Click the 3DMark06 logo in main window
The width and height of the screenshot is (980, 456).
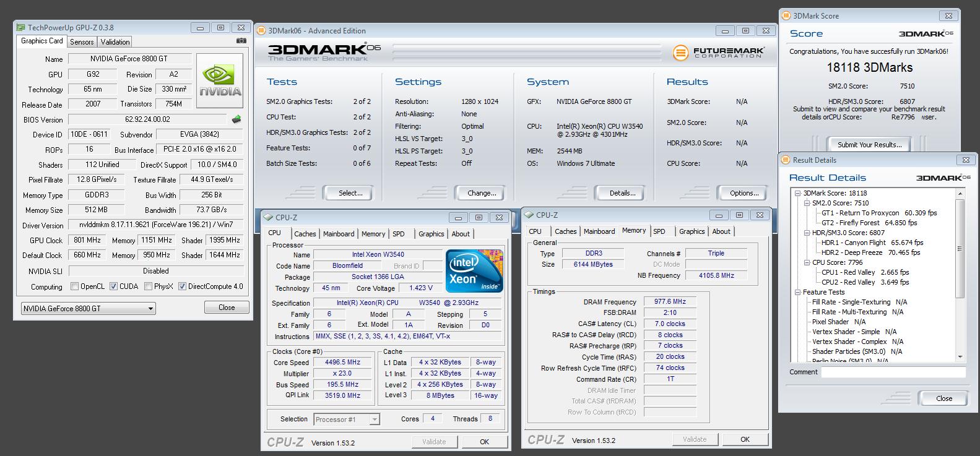pos(324,52)
